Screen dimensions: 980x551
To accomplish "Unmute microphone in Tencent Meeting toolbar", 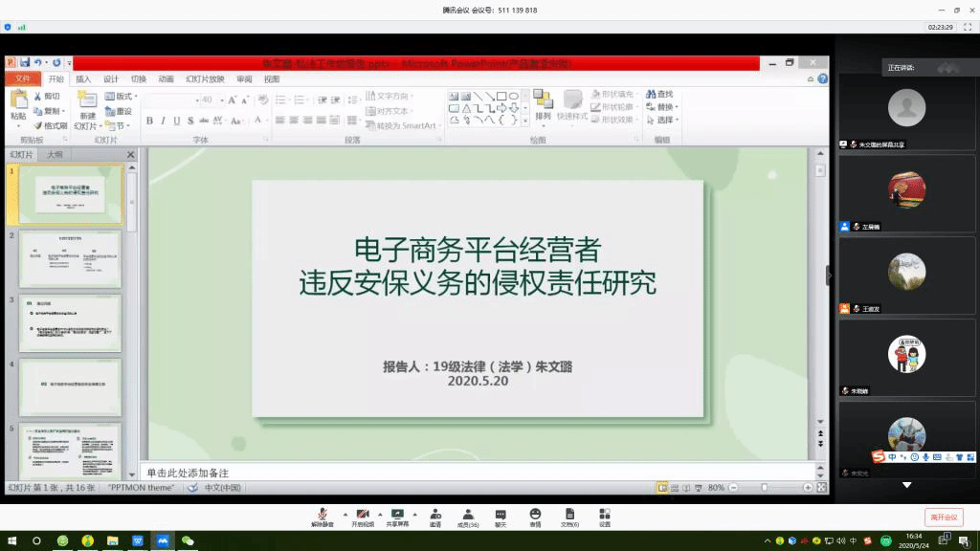I will point(323,515).
